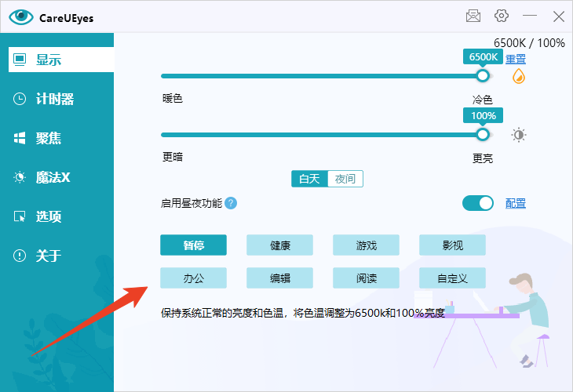Click the mail feedback icon in title bar

473,16
